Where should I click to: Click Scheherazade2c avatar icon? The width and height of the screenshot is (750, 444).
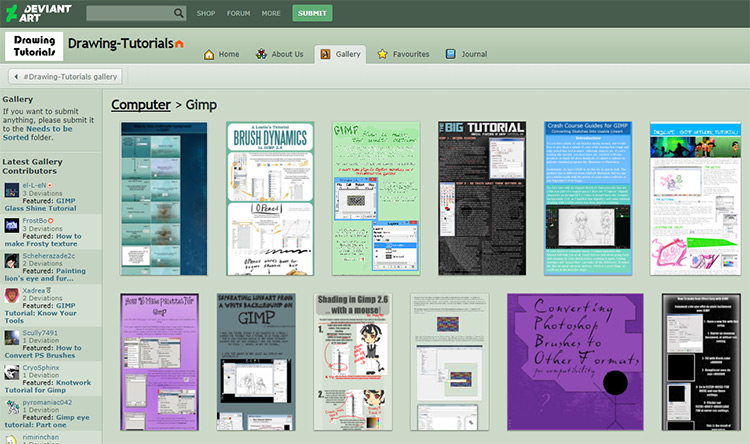pos(11,261)
